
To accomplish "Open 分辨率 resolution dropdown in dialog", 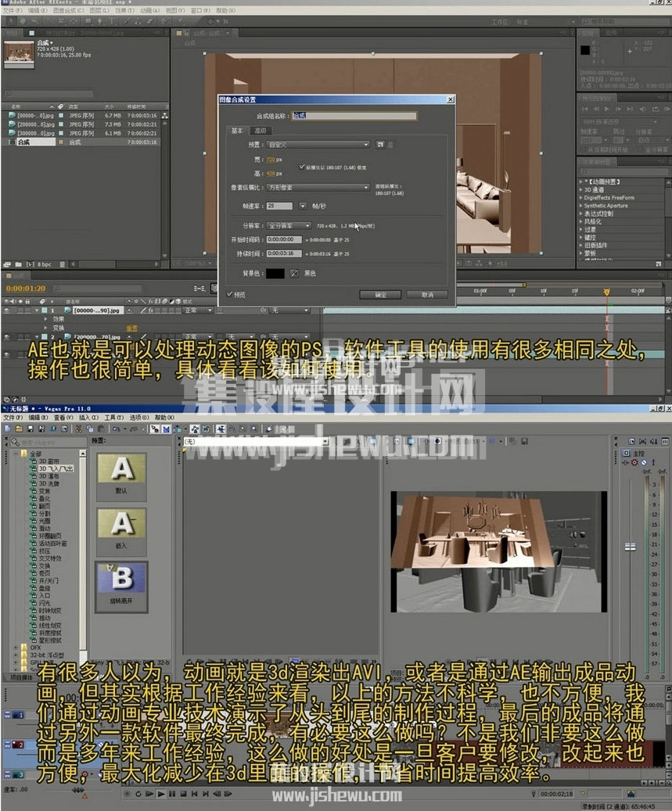I will (289, 226).
